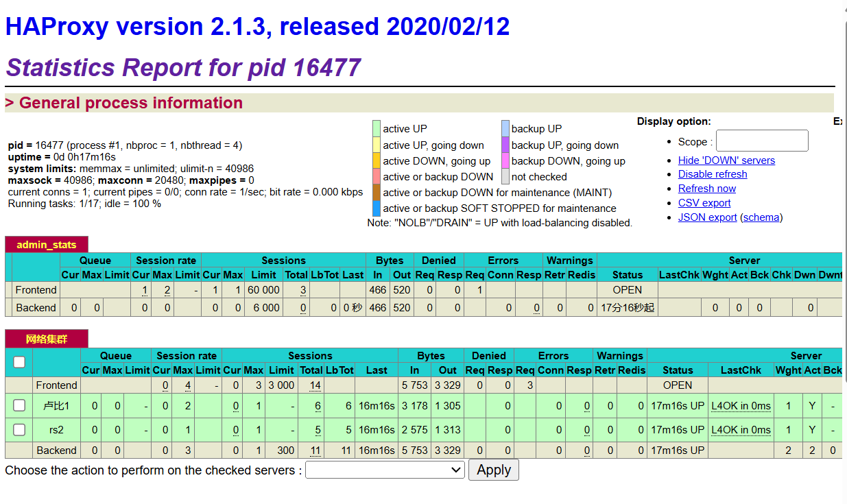Screen dimensions: 847x504
Task: Click the HAProxy version 2.1.3 heading
Action: click(257, 26)
